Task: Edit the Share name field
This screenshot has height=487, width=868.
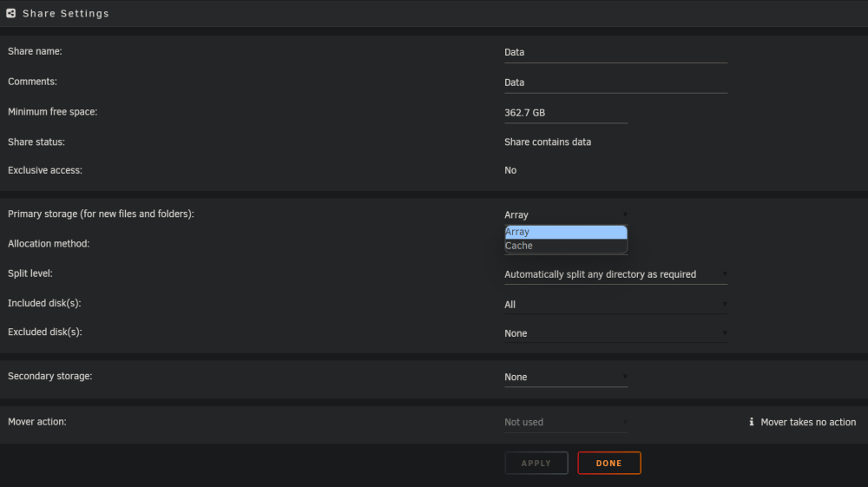Action: click(x=615, y=52)
